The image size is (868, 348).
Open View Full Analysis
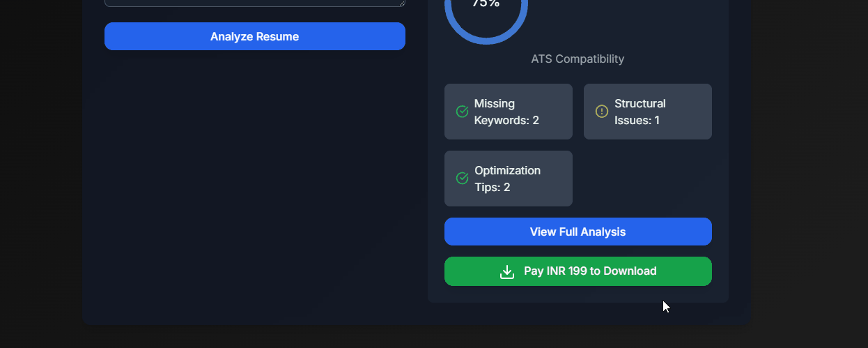[578, 232]
